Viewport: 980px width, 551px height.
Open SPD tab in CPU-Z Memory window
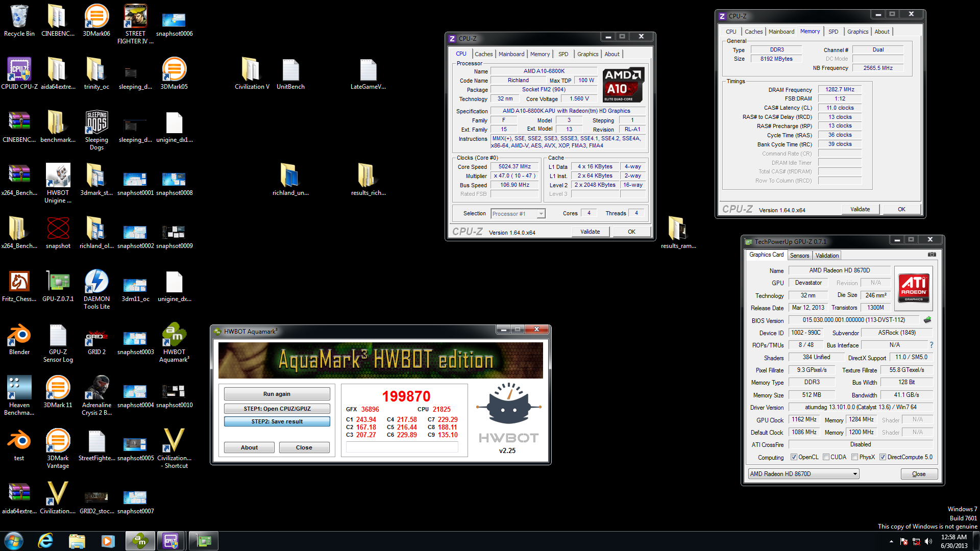pos(834,32)
